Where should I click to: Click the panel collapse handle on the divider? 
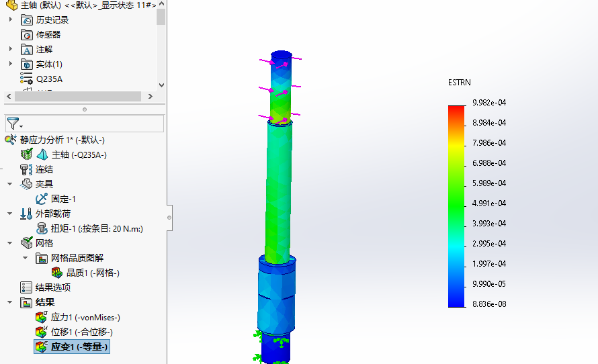(169, 218)
